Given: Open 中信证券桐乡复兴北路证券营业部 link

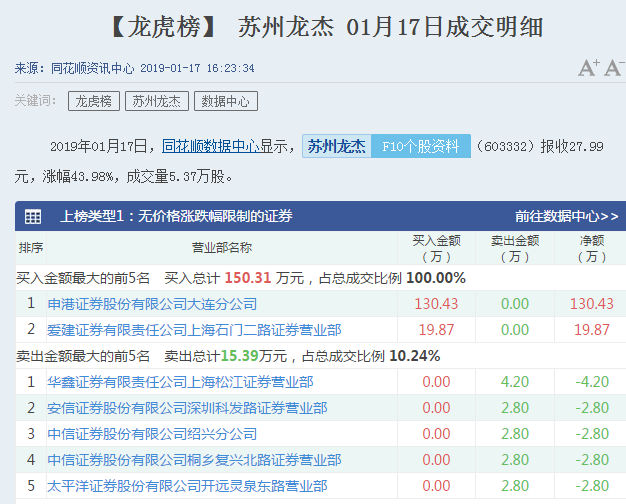Looking at the screenshot, I should click(x=194, y=460).
